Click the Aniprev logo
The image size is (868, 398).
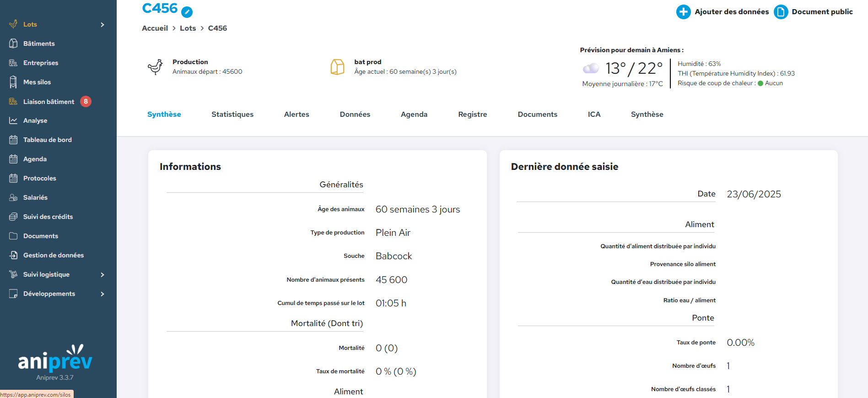[x=55, y=360]
